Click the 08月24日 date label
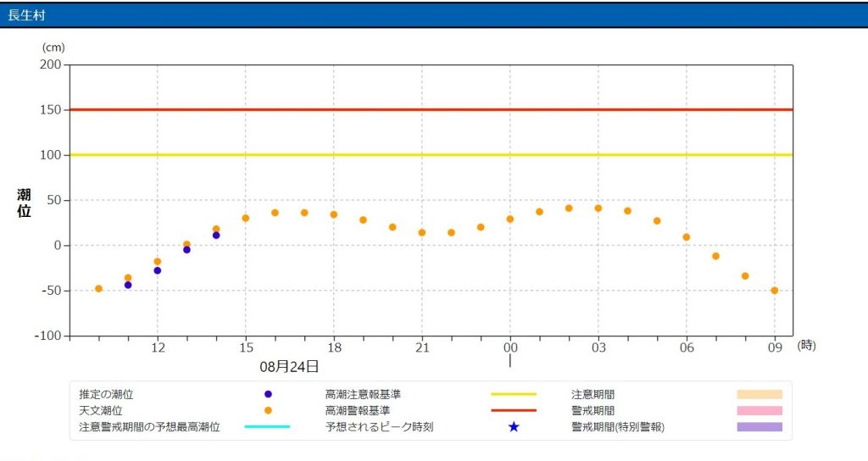The width and height of the screenshot is (868, 461). tap(289, 366)
